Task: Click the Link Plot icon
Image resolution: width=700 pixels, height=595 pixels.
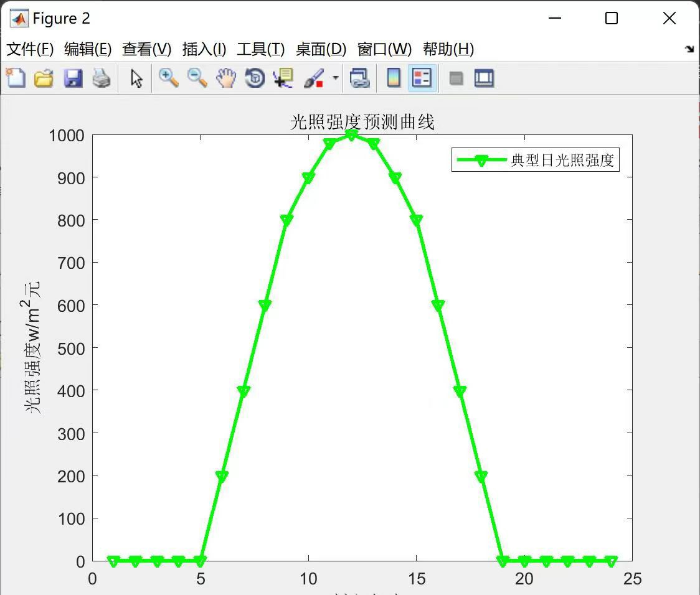Action: coord(359,78)
